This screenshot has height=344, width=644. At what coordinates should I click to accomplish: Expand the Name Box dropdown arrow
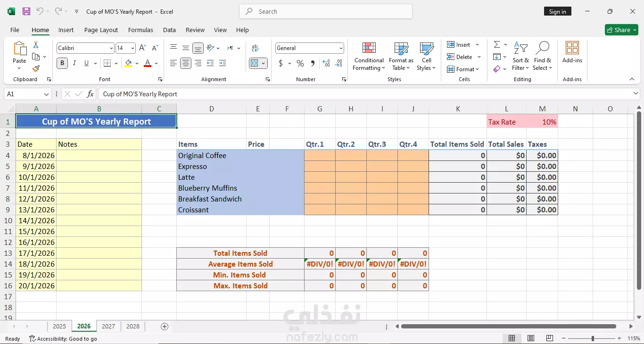(47, 94)
